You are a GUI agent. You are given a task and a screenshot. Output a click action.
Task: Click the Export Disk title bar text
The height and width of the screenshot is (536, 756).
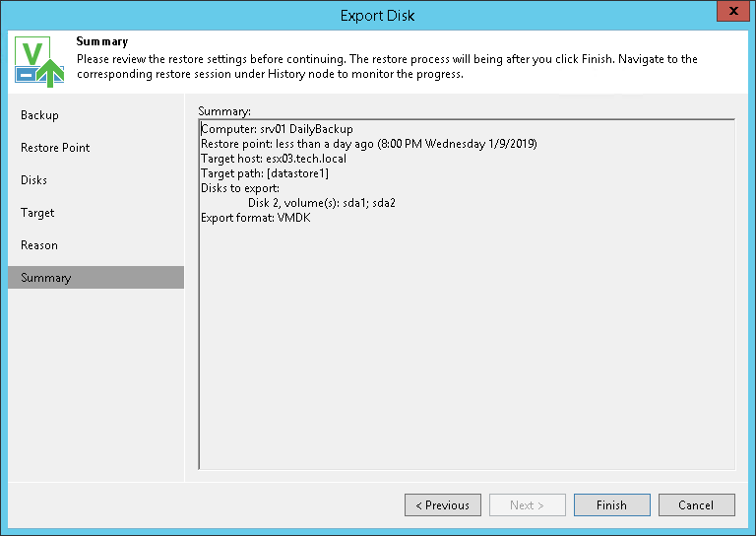(x=378, y=16)
